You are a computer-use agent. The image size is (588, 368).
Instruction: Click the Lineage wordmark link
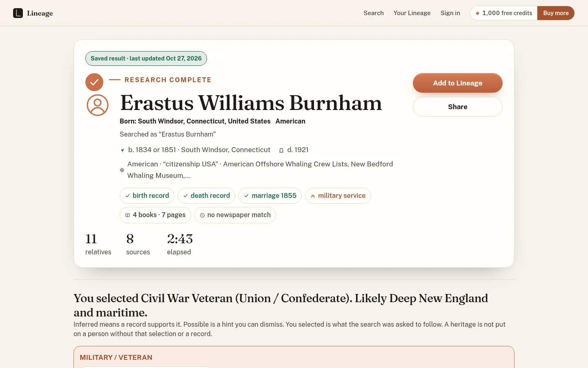pyautogui.click(x=40, y=13)
